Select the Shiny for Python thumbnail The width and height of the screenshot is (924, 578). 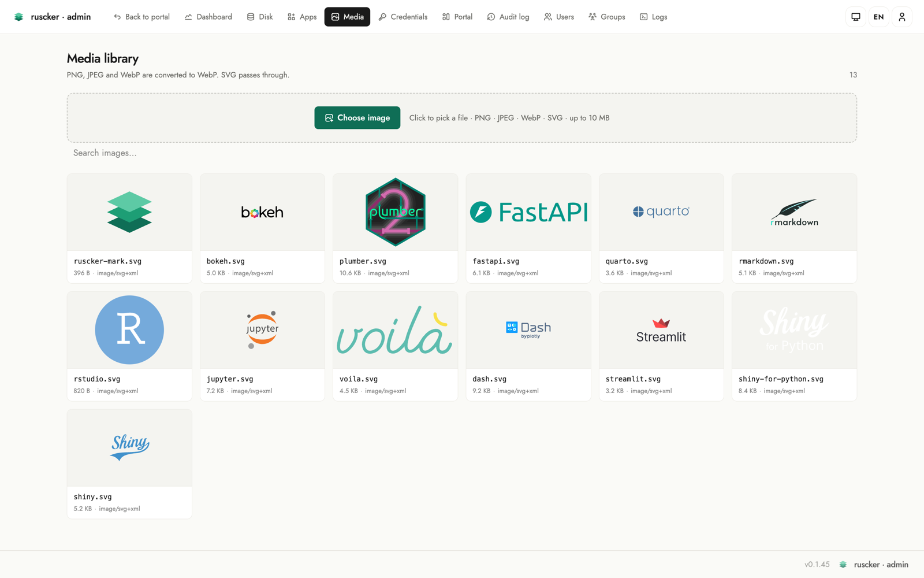[794, 330]
